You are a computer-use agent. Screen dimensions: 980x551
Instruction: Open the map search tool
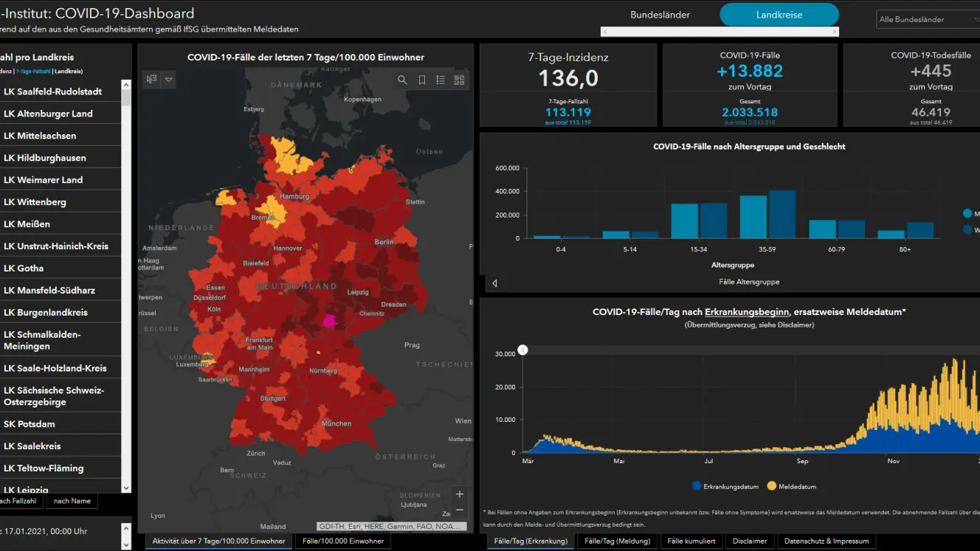tap(402, 80)
